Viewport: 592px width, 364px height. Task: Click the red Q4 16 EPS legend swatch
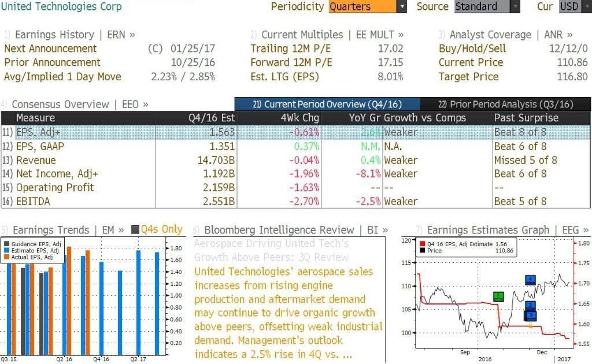click(422, 244)
